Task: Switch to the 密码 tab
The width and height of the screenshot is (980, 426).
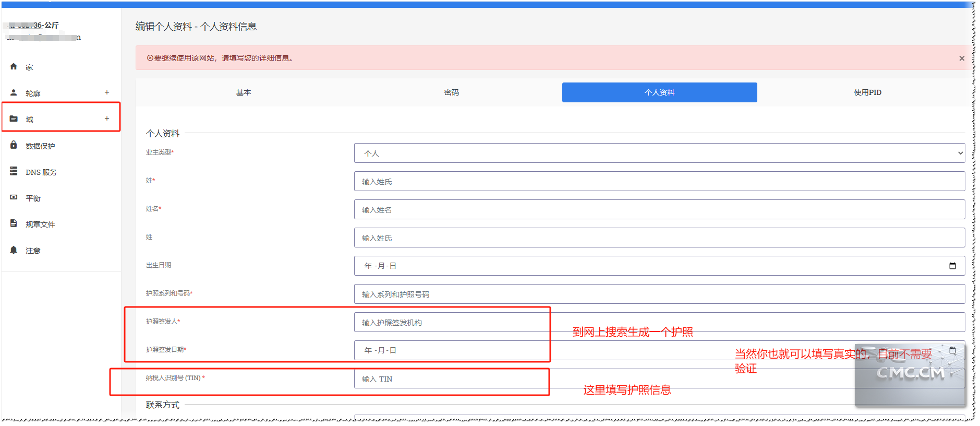Action: point(452,92)
